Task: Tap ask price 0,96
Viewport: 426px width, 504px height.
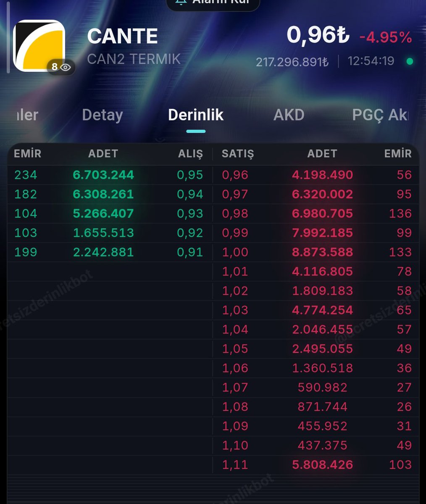Action: click(x=235, y=175)
